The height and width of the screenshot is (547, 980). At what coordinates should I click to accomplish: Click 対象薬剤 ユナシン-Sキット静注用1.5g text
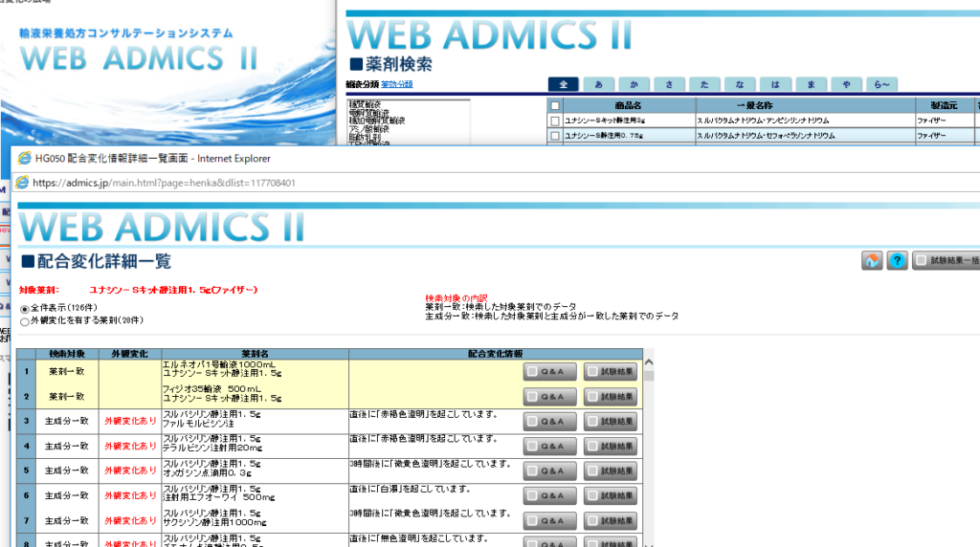pyautogui.click(x=138, y=290)
